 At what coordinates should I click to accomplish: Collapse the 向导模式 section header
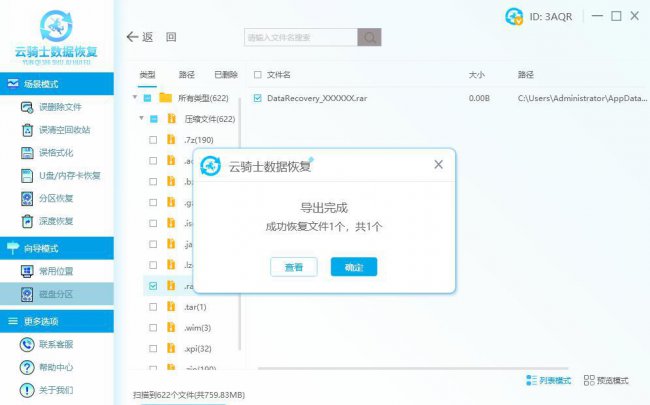pos(57,248)
